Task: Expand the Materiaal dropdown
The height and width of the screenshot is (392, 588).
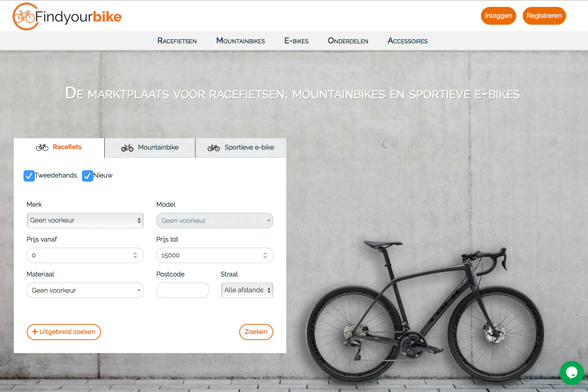Action: tap(85, 290)
